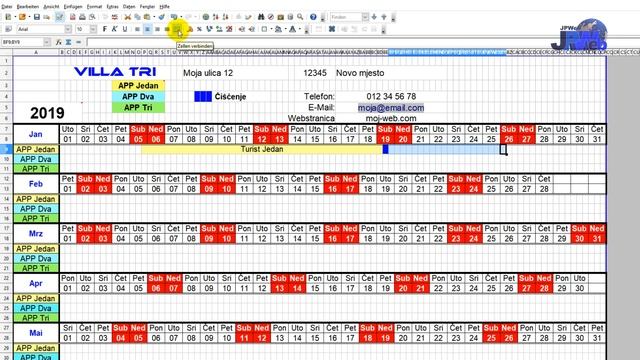Open Styles and Formatting icon
Viewport: 640px width, 360px height.
(9, 29)
